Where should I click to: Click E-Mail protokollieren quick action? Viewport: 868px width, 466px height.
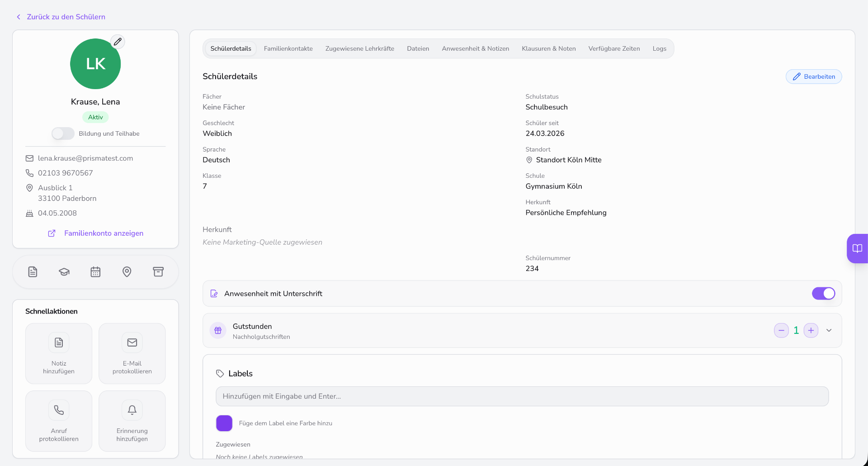132,353
